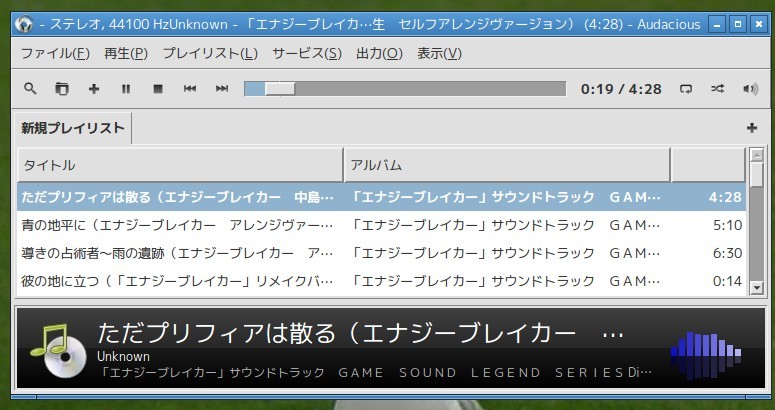Open the 再生(P) menu
This screenshot has width=775, height=410.
pos(126,53)
